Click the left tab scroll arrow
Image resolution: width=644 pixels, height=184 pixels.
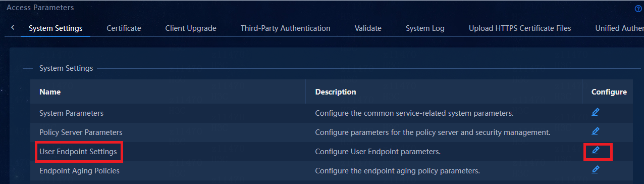tap(13, 28)
